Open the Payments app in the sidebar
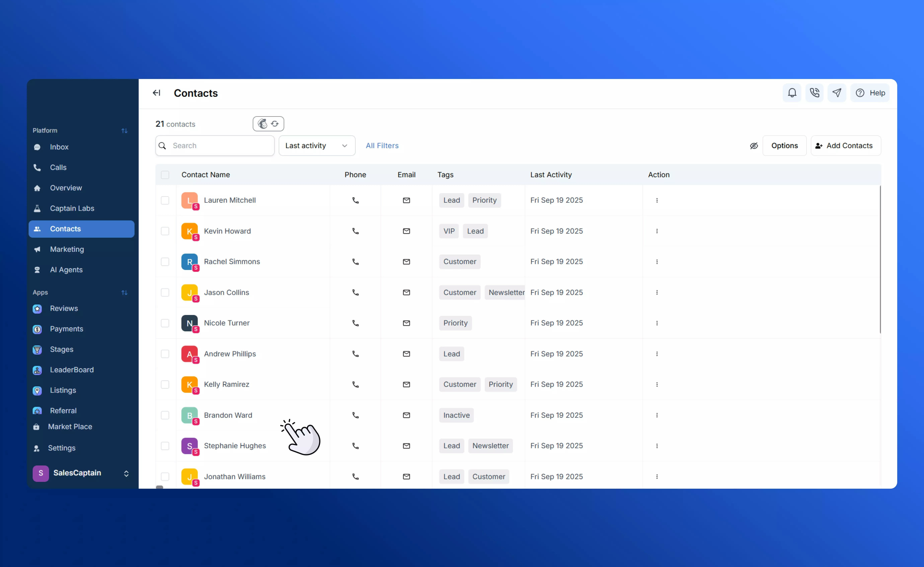The width and height of the screenshot is (924, 567). coord(67,329)
